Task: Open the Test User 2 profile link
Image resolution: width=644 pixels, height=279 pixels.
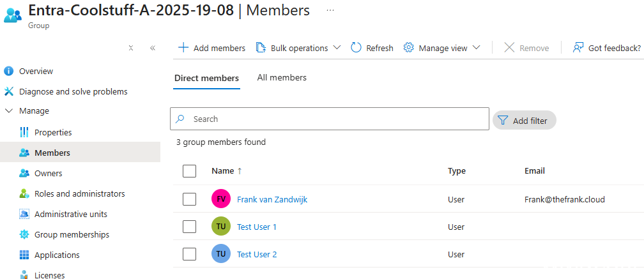Action: [257, 254]
